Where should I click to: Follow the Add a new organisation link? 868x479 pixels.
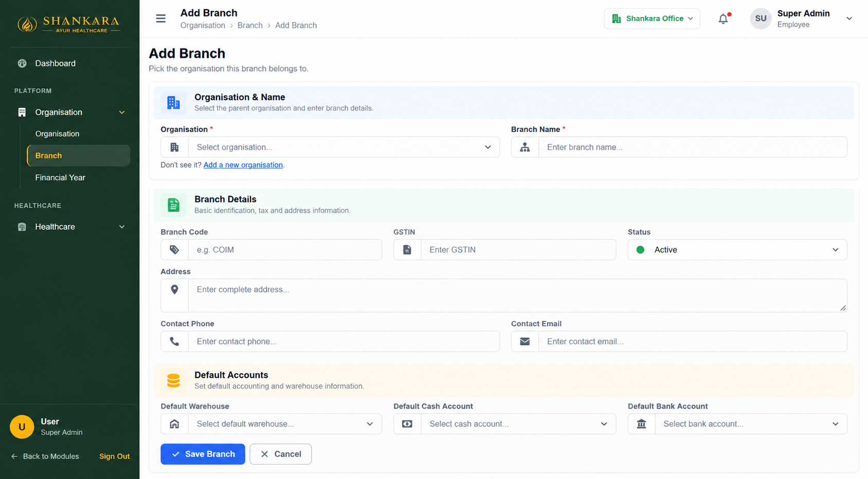243,165
